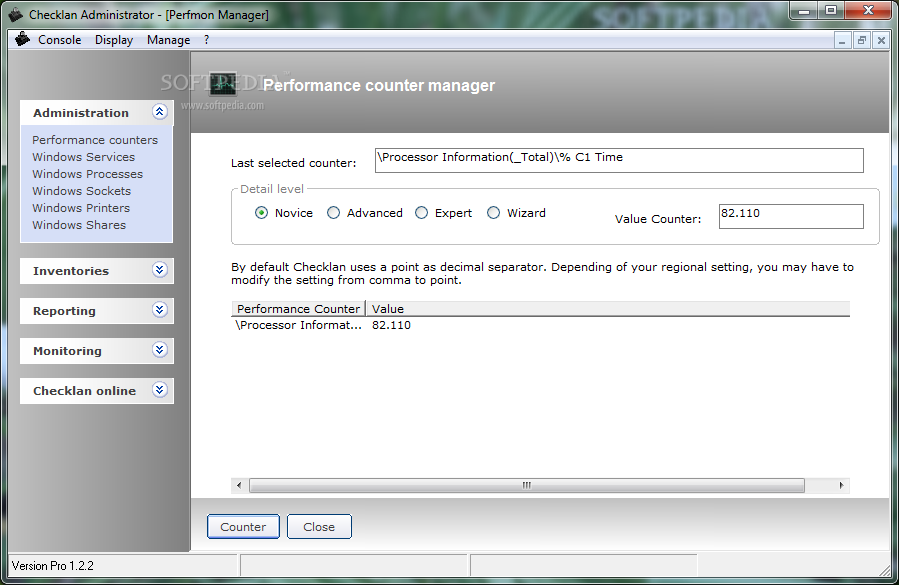Click the horizontal scrollbar thumb

(x=527, y=485)
